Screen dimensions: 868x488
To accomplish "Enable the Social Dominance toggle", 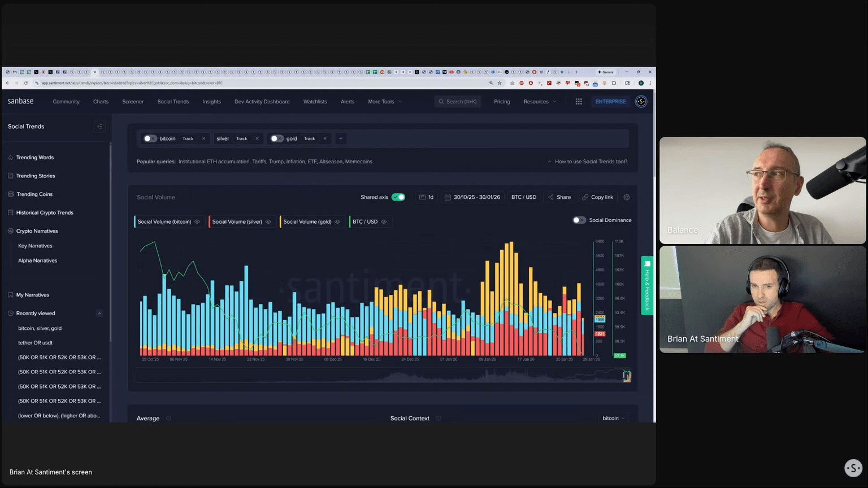I will [x=579, y=220].
